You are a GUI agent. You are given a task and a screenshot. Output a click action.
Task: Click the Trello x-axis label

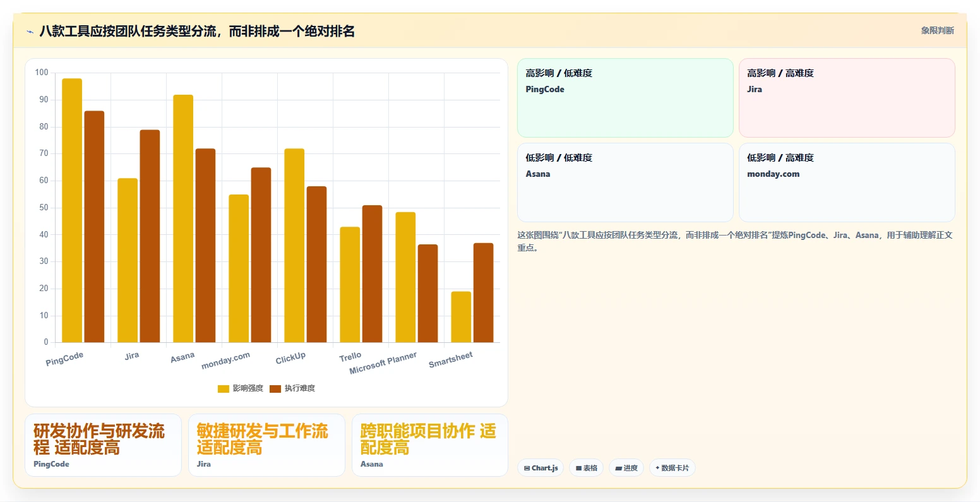[x=350, y=357]
